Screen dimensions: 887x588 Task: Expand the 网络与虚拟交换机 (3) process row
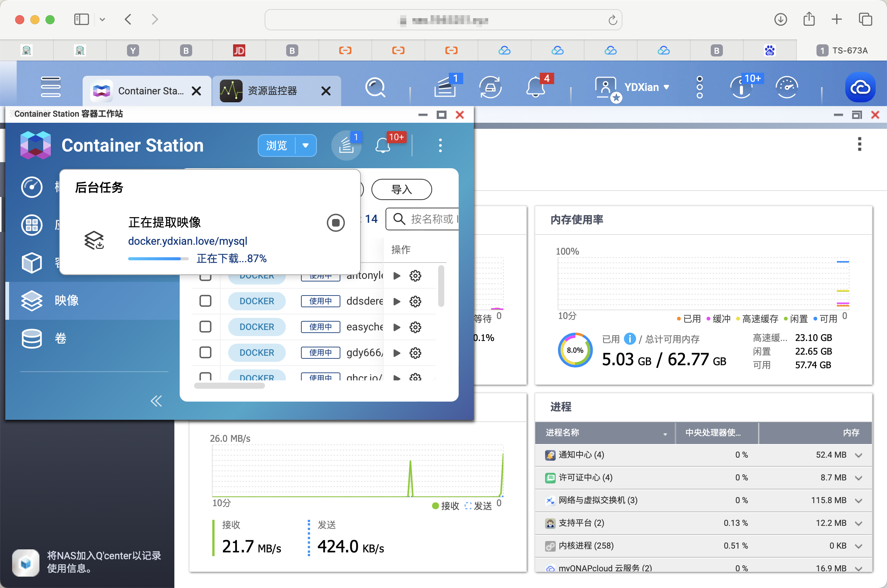coord(859,501)
